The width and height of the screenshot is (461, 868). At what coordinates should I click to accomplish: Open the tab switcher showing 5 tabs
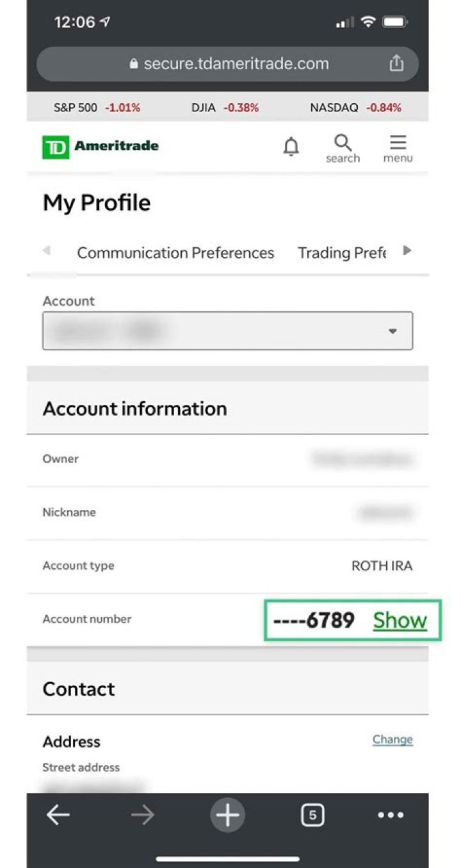[x=312, y=815]
